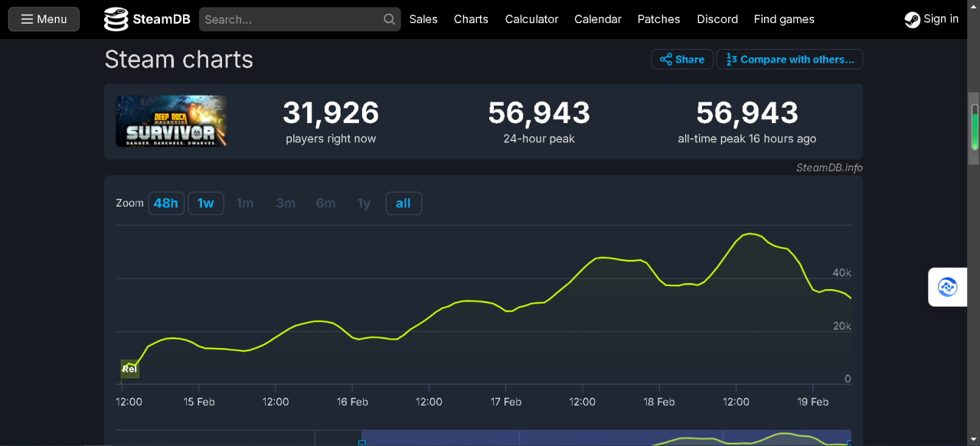Click the Share button

click(x=682, y=60)
